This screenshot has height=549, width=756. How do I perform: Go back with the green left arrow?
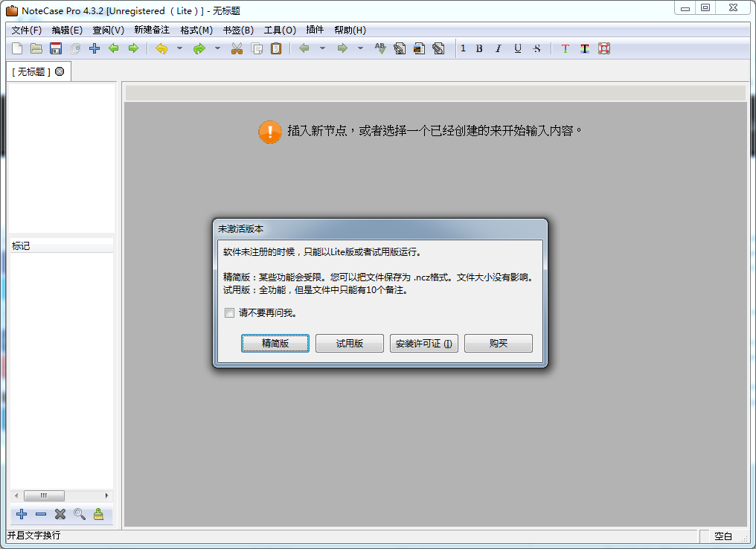(114, 48)
